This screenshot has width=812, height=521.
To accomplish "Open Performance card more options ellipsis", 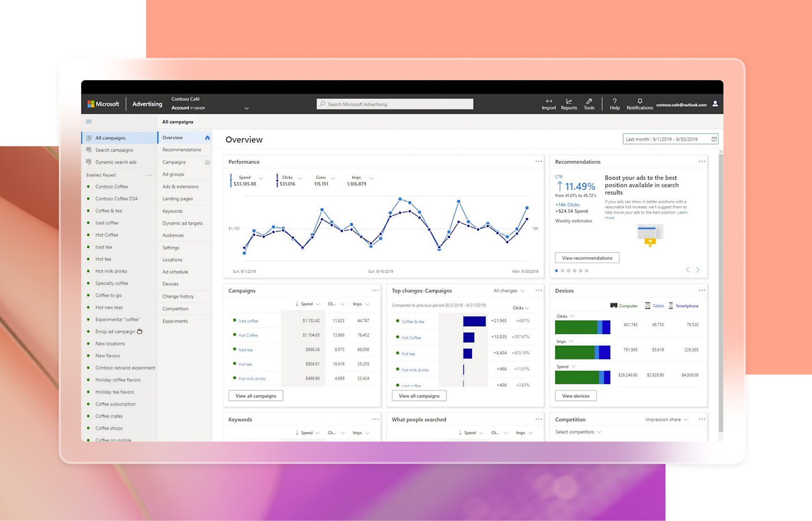I will point(538,161).
